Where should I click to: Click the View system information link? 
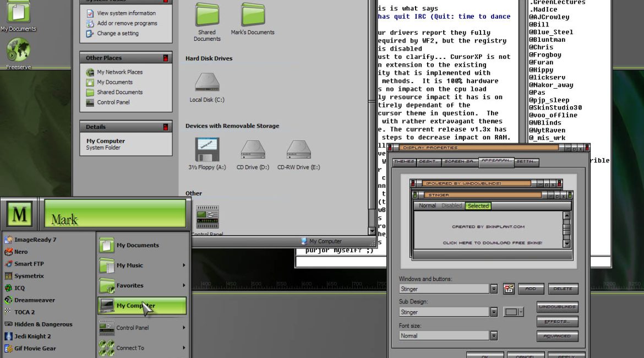[126, 13]
